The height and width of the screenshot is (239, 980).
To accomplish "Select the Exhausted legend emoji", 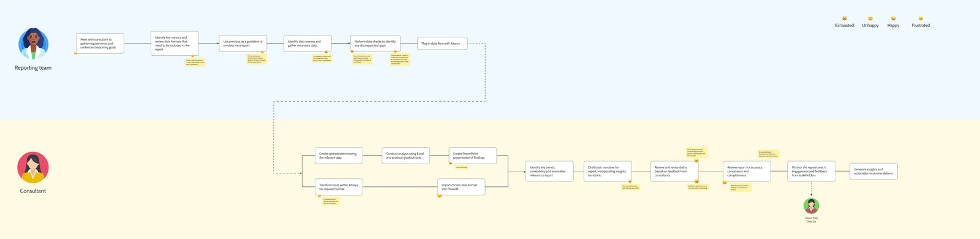I will (845, 18).
